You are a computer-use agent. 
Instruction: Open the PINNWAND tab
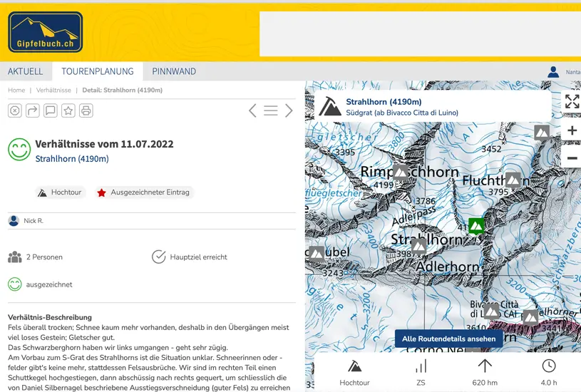click(174, 72)
